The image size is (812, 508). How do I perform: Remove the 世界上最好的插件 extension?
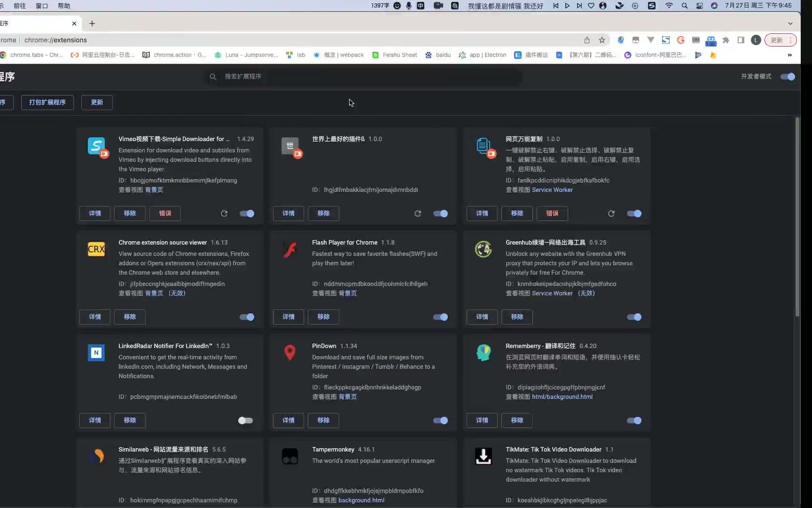[x=323, y=214]
